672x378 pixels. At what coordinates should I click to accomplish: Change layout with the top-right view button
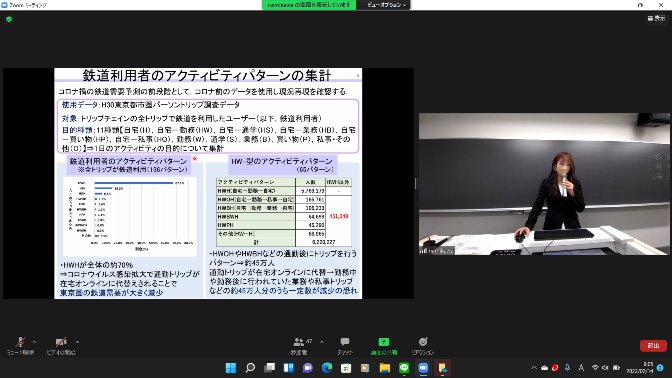[656, 18]
